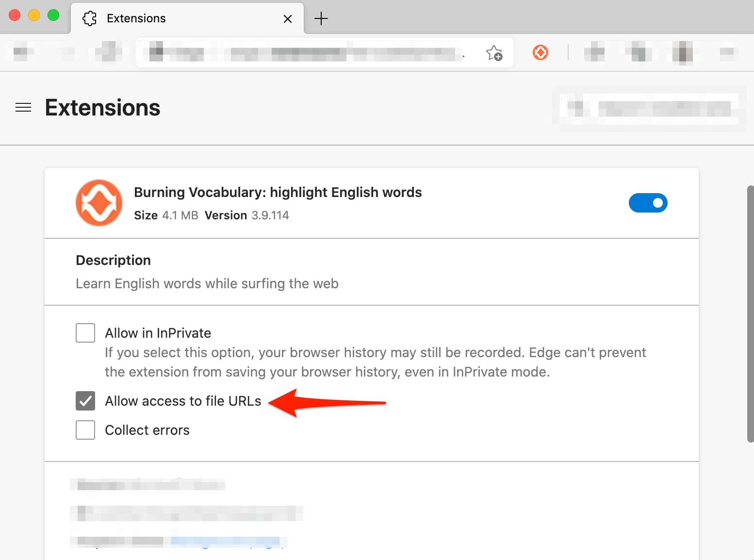Check the Collect errors checkbox
Screen dimensions: 754x560
click(85, 430)
